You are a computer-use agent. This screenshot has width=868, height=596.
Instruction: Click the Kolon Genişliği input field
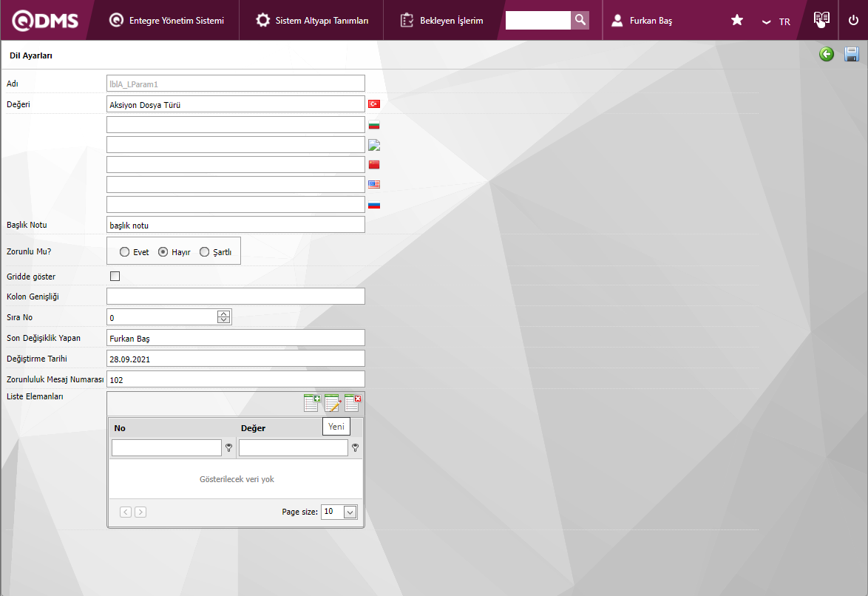(236, 297)
